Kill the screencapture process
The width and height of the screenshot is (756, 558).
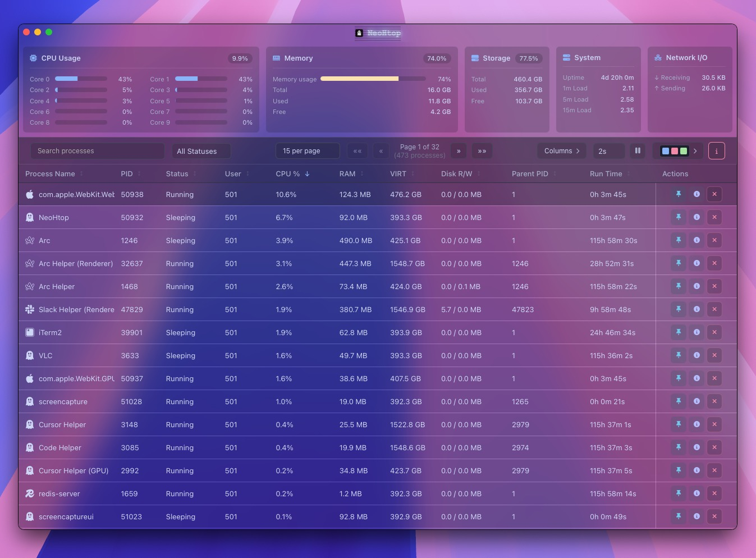point(714,401)
